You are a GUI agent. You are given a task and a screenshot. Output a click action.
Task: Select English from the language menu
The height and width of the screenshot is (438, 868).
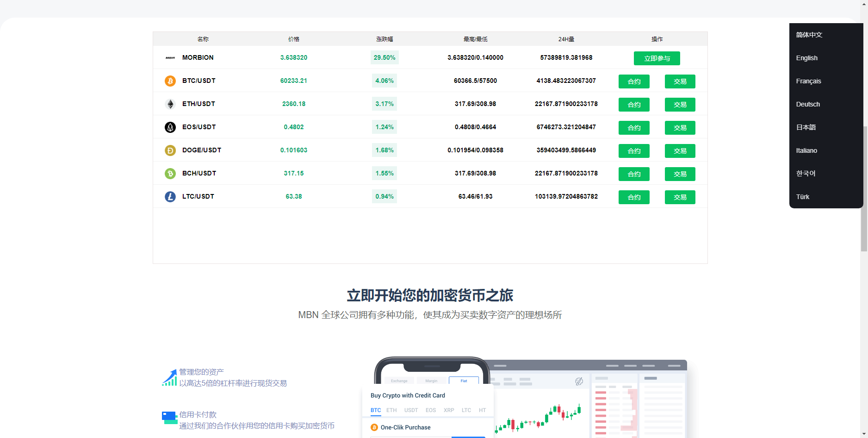point(806,58)
